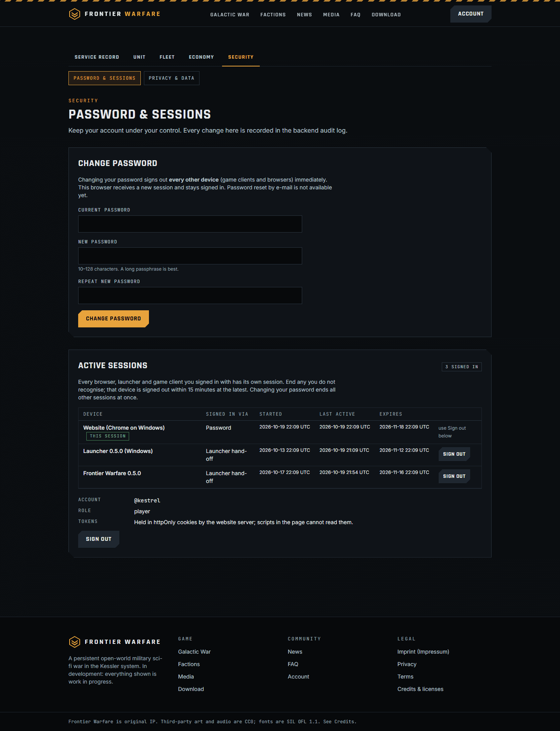Click the '3 SIGNED IN' badge
Viewport: 560px width, 731px height.
click(462, 367)
